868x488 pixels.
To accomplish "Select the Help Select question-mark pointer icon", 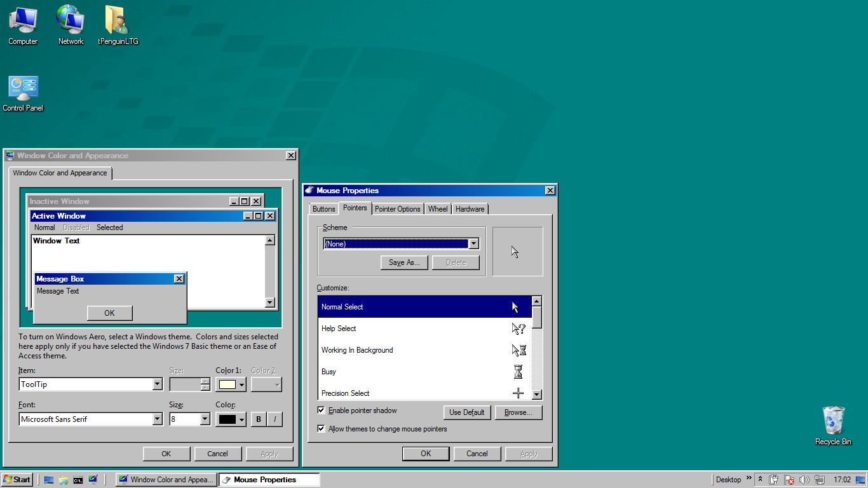I will 519,329.
